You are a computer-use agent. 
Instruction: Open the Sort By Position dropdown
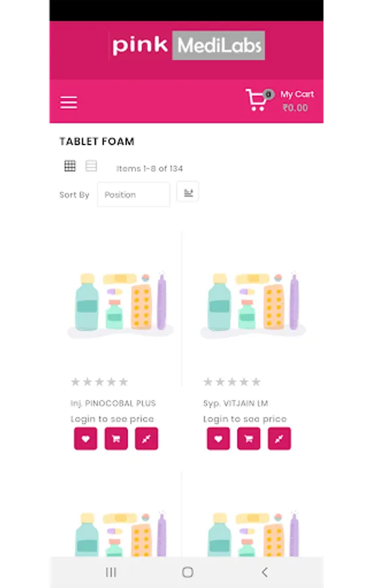pyautogui.click(x=133, y=194)
